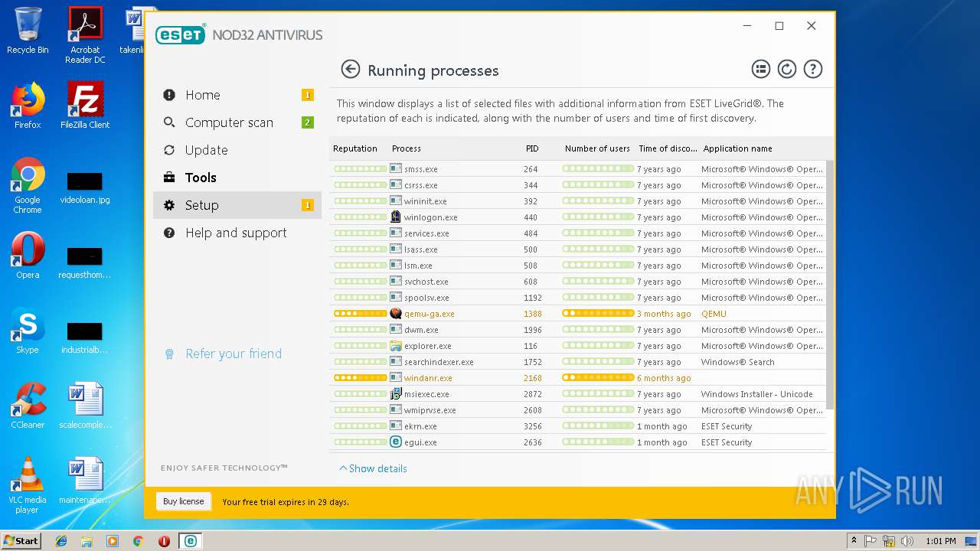
Task: Select the lsass.exe process
Action: pyautogui.click(x=578, y=249)
